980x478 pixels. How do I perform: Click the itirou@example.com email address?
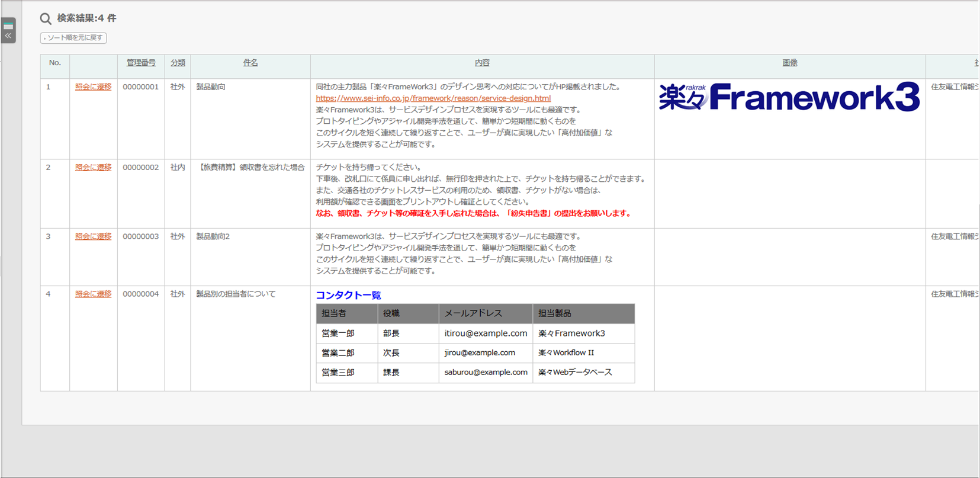click(x=486, y=333)
